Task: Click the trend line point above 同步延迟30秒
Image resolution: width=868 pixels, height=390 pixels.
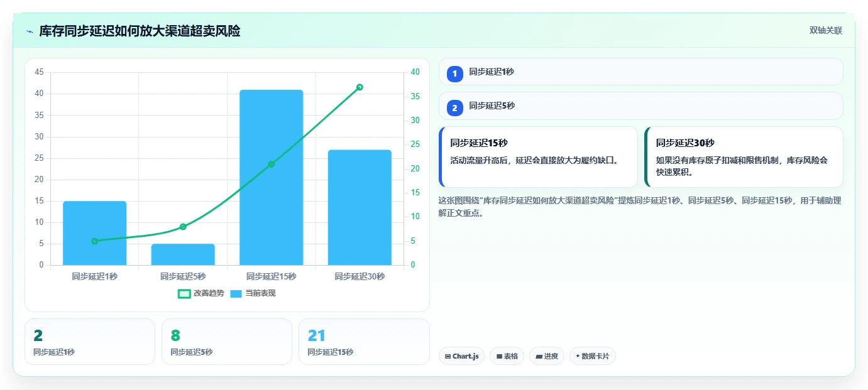Action: (x=360, y=87)
